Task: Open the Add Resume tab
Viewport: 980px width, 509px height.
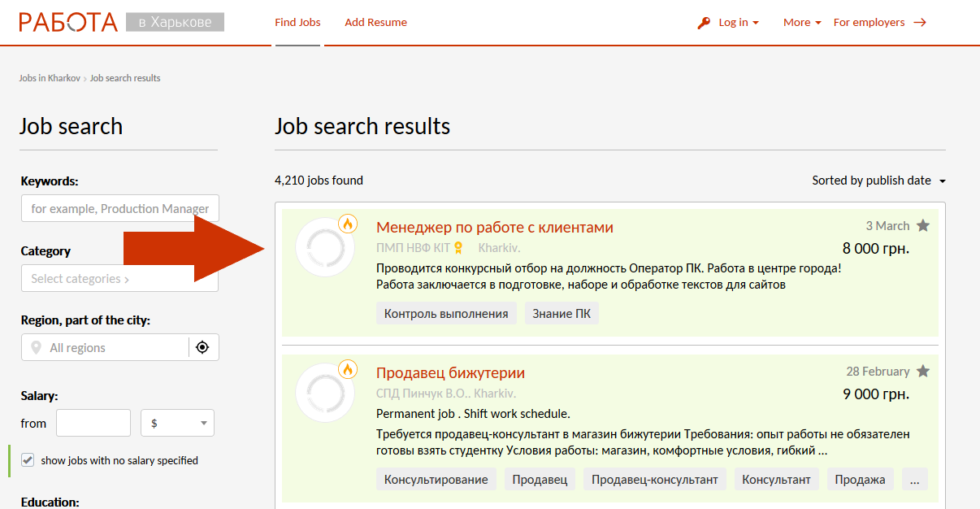Action: [375, 23]
